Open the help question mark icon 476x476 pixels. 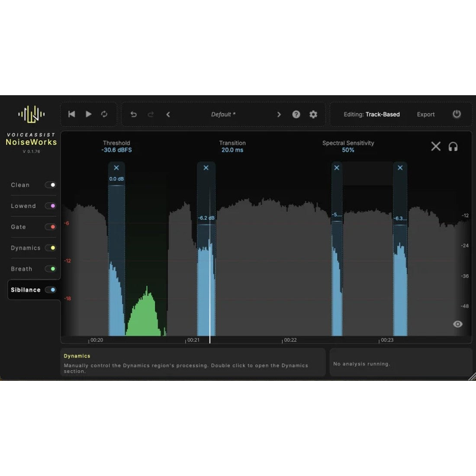(296, 114)
